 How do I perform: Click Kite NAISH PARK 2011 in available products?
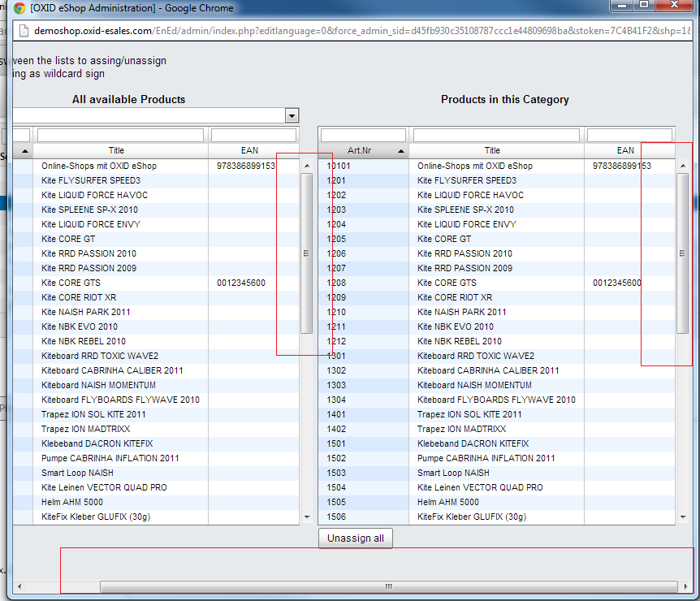pos(86,312)
